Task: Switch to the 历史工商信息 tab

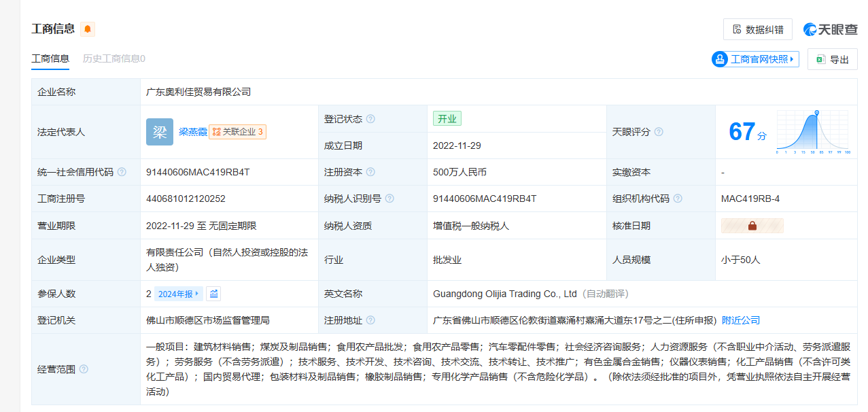Action: tap(114, 58)
